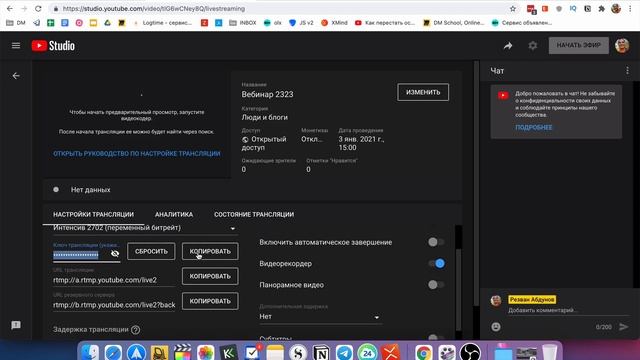Viewport: 640px width, 360px height.
Task: Copy the backup server URL
Action: (210, 301)
